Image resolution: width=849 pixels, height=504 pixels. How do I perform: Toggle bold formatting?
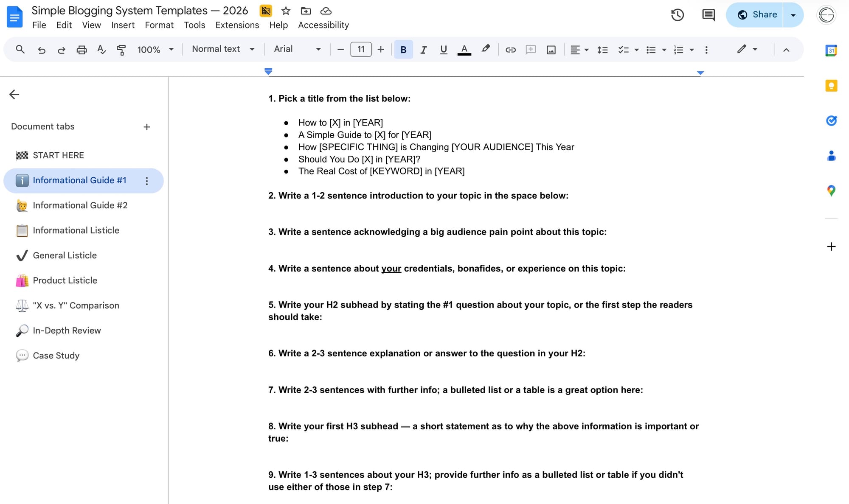(x=403, y=50)
